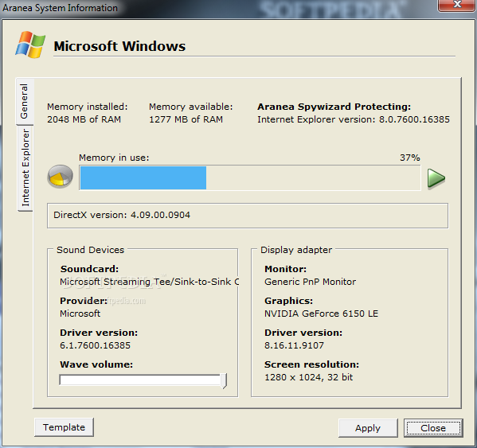Screen dimensions: 477x448
Task: Click the 'Wave volume:' label
Action: pos(96,364)
